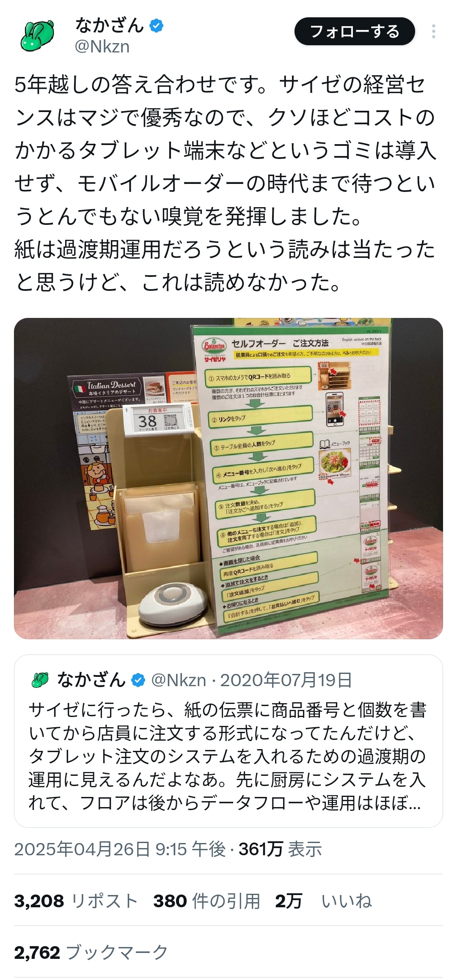
Task: Show the 380 件の引用 quotes list
Action: (x=206, y=901)
